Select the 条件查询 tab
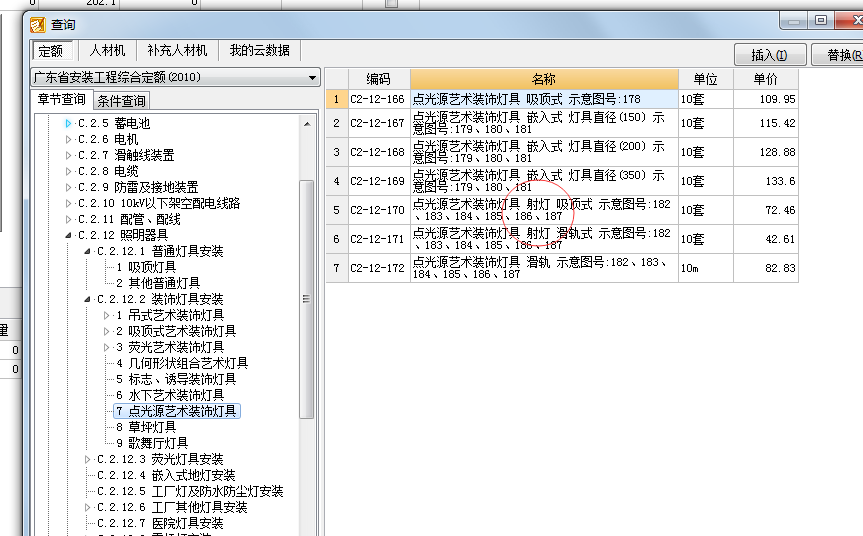The height and width of the screenshot is (536, 863). click(x=121, y=101)
